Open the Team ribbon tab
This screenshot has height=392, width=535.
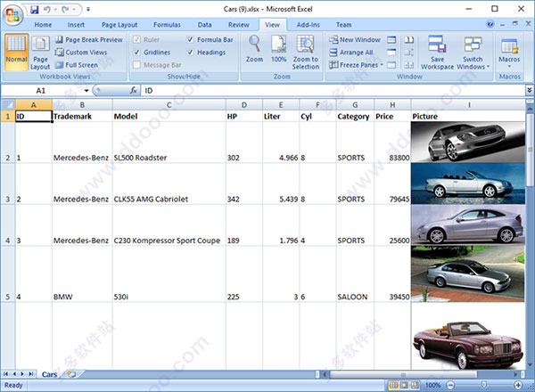343,25
